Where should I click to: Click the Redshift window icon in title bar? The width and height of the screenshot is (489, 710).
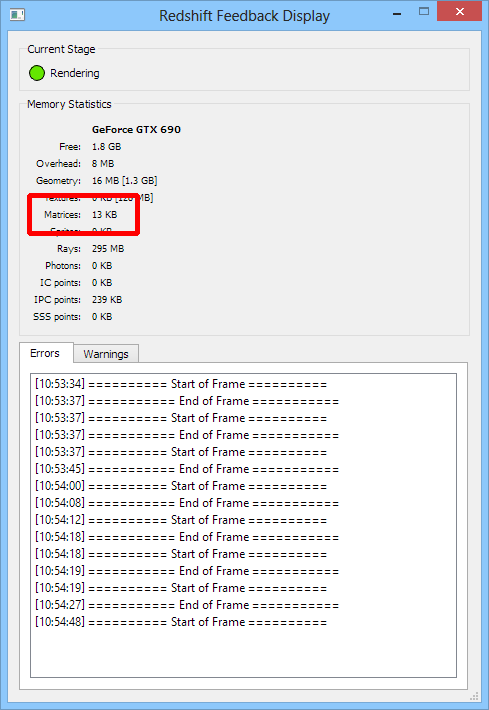pyautogui.click(x=17, y=15)
